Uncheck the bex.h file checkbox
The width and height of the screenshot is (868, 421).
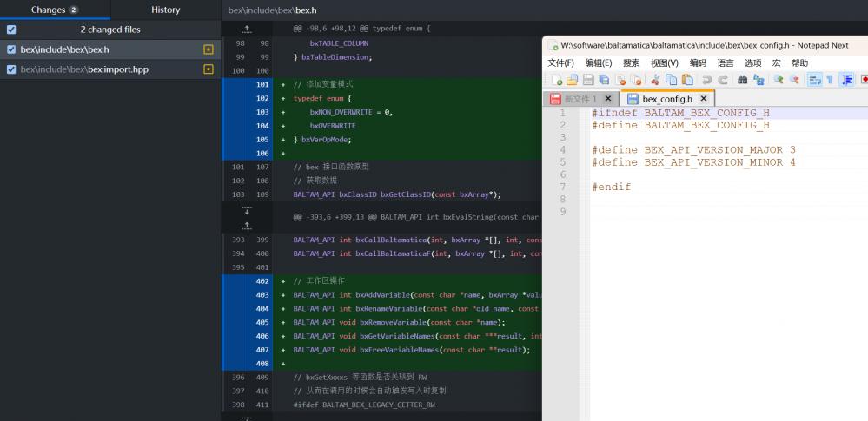(11, 49)
